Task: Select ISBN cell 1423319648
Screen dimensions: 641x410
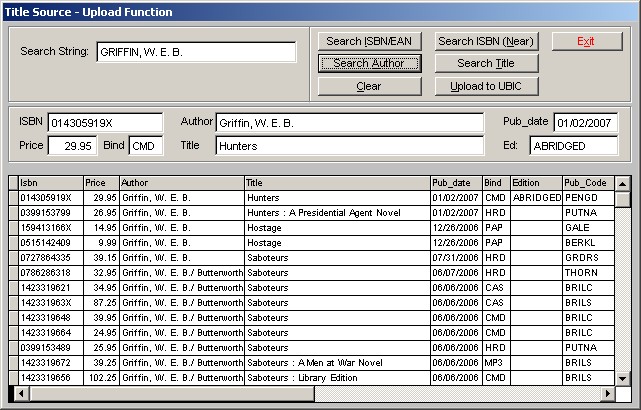Action: (51, 318)
